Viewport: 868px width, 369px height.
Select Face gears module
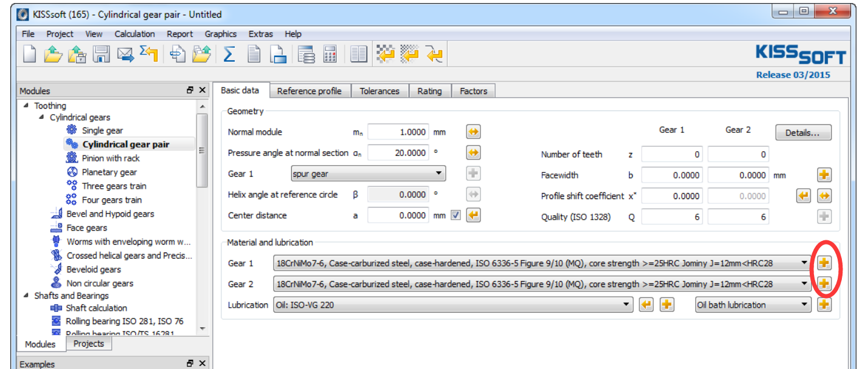pyautogui.click(x=87, y=228)
